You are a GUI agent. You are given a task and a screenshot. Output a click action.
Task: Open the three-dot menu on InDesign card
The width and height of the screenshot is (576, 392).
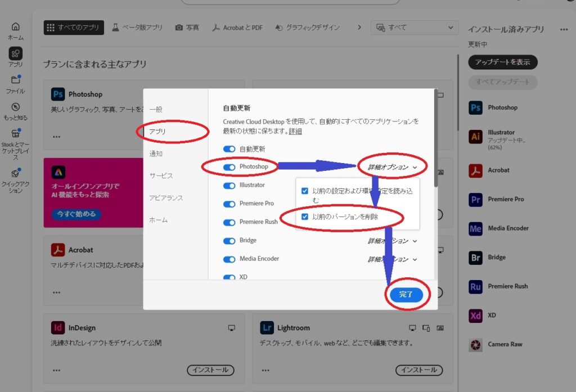(56, 370)
